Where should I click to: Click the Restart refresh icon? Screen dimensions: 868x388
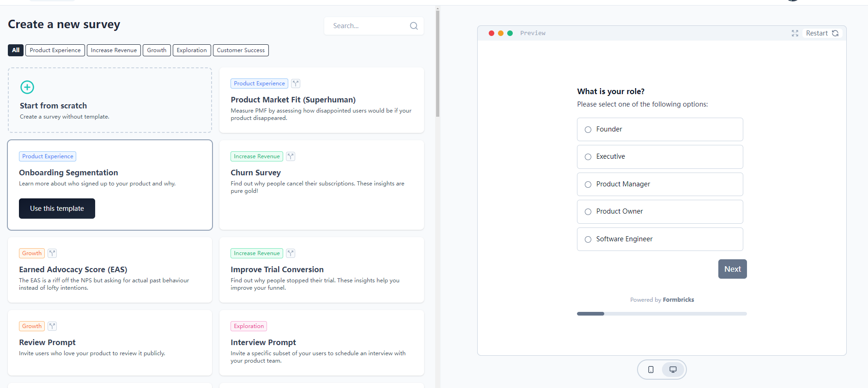click(835, 33)
